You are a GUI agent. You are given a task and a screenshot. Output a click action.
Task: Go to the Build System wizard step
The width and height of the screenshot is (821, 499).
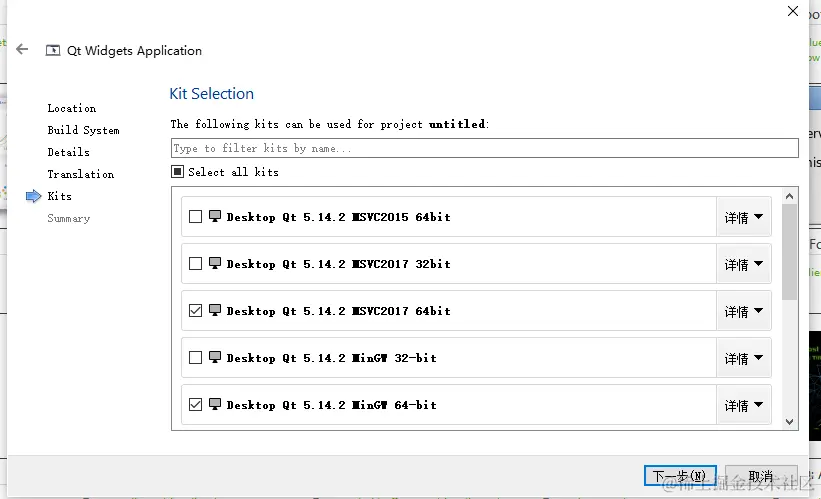(x=83, y=130)
